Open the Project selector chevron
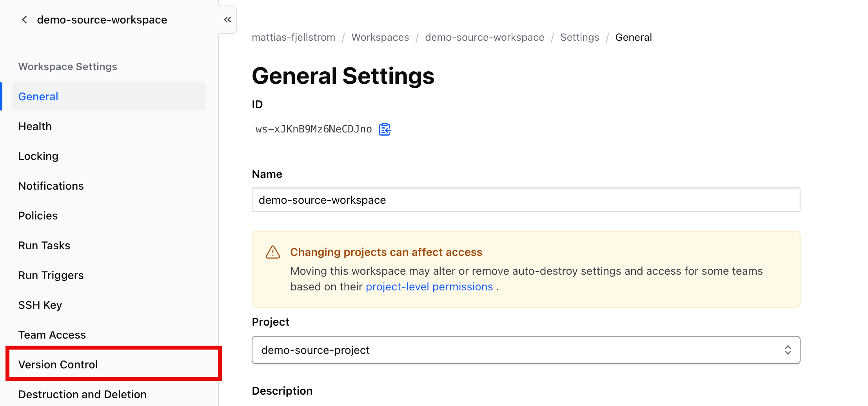868x406 pixels. tap(788, 350)
